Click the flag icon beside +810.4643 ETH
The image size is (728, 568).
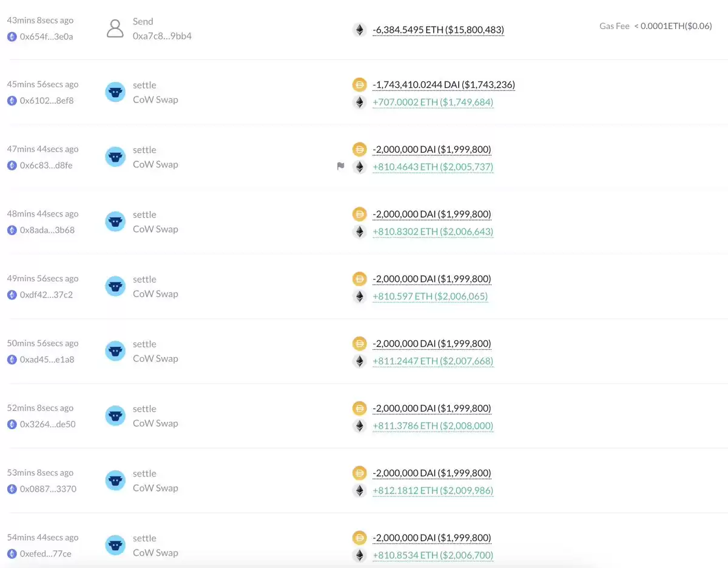(x=341, y=167)
